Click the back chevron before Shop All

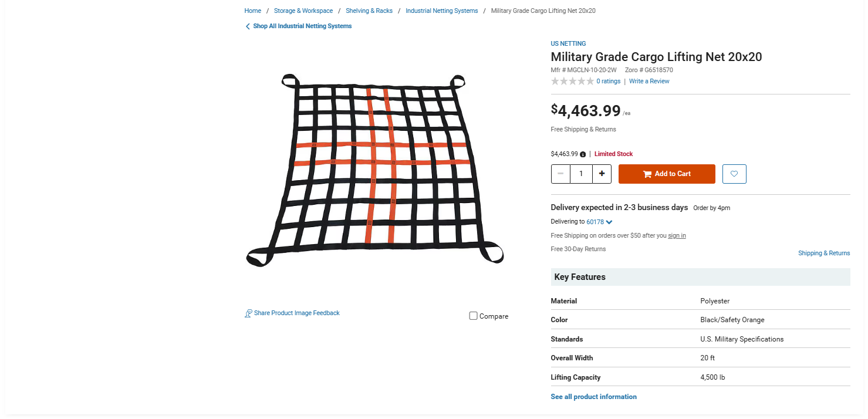point(248,26)
